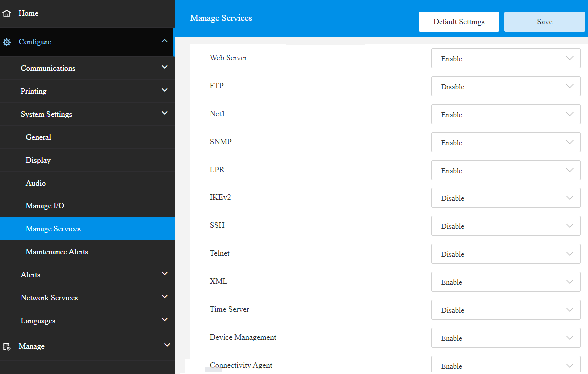Open the Telnet service dropdown

[505, 254]
